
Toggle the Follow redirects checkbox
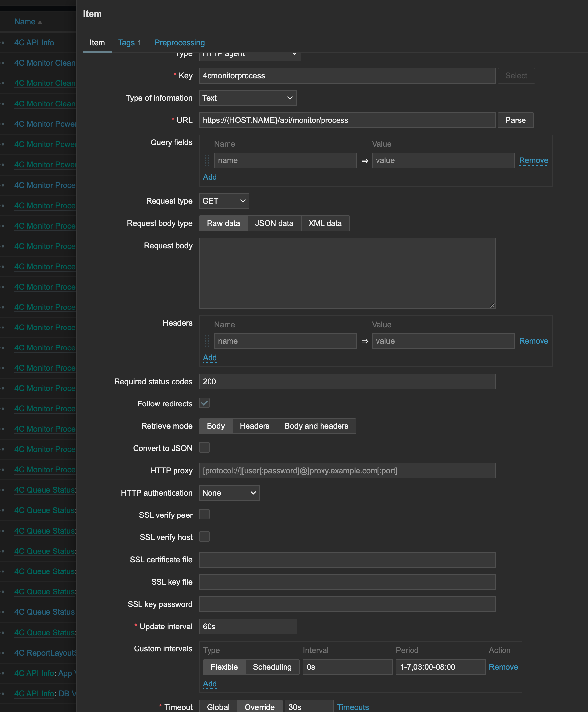[204, 403]
